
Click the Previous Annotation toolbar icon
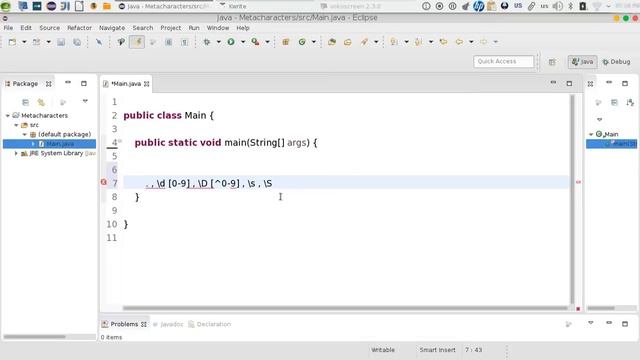click(x=418, y=42)
